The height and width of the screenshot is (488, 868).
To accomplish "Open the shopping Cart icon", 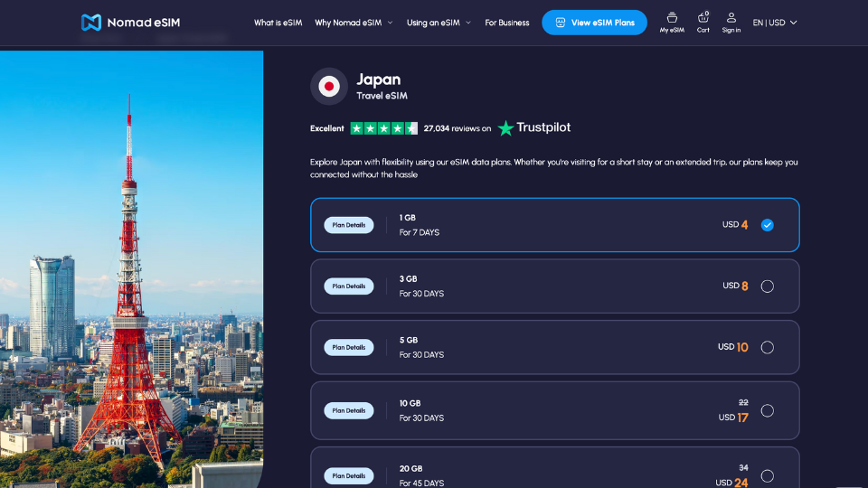I will (x=703, y=18).
